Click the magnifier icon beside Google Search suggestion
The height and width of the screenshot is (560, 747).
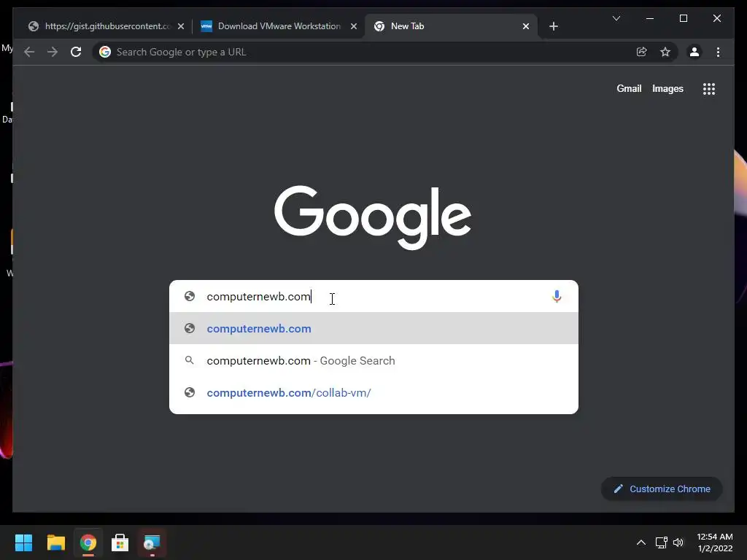pos(190,360)
